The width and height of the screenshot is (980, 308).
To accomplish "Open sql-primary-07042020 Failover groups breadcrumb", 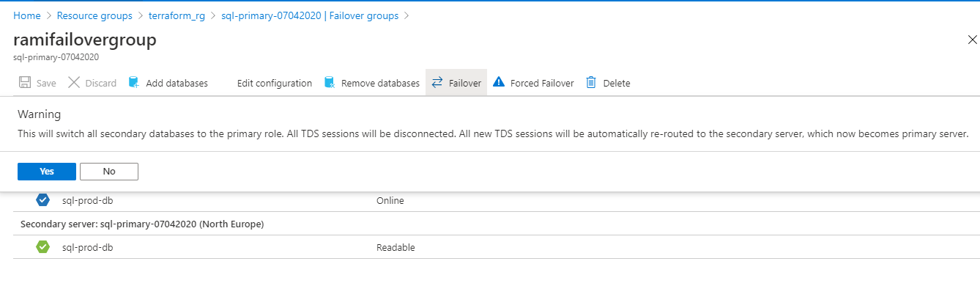I will 310,15.
